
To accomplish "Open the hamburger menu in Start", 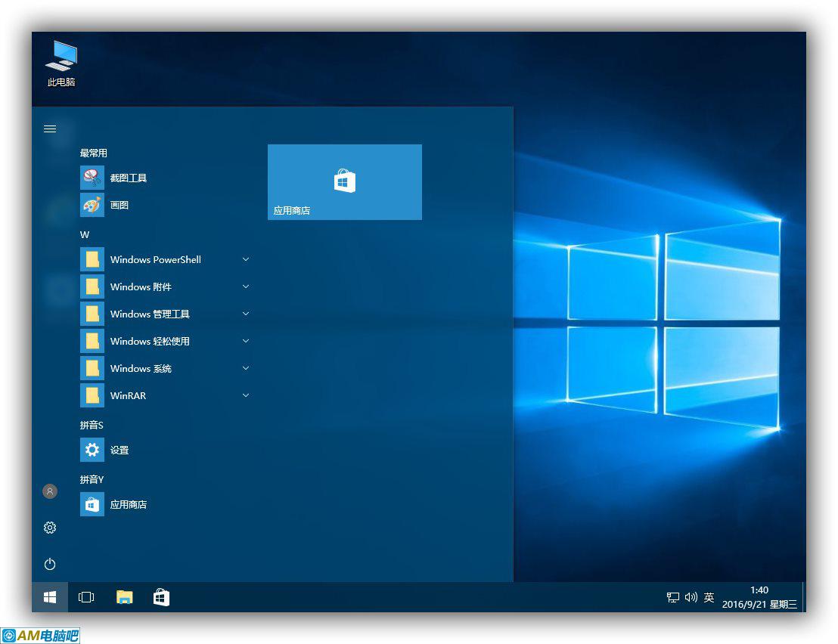I will pyautogui.click(x=50, y=128).
